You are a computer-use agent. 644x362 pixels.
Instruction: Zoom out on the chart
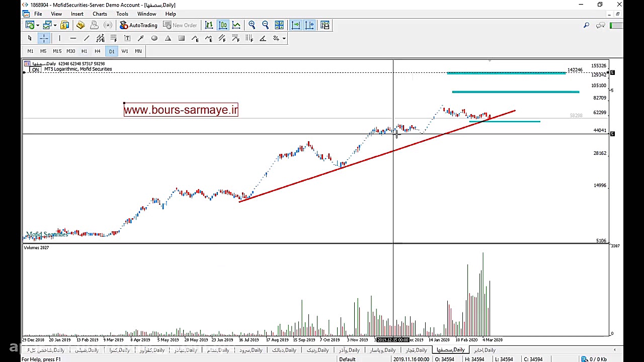266,25
